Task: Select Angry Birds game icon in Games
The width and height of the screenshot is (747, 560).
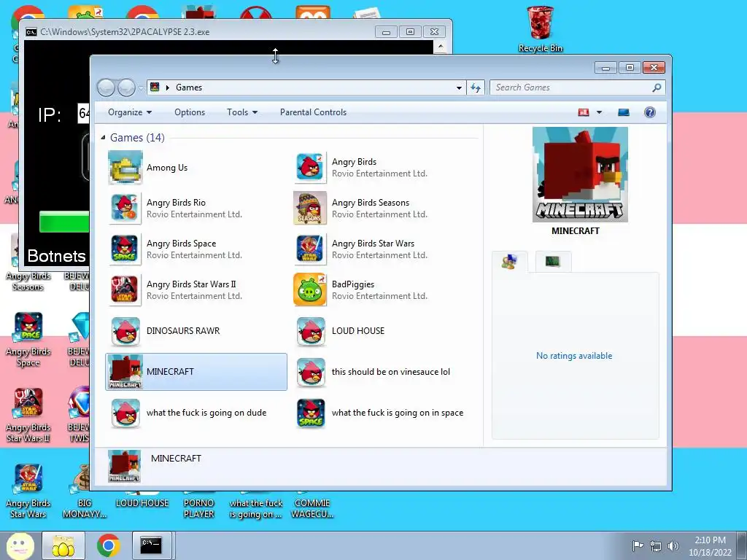Action: 310,168
